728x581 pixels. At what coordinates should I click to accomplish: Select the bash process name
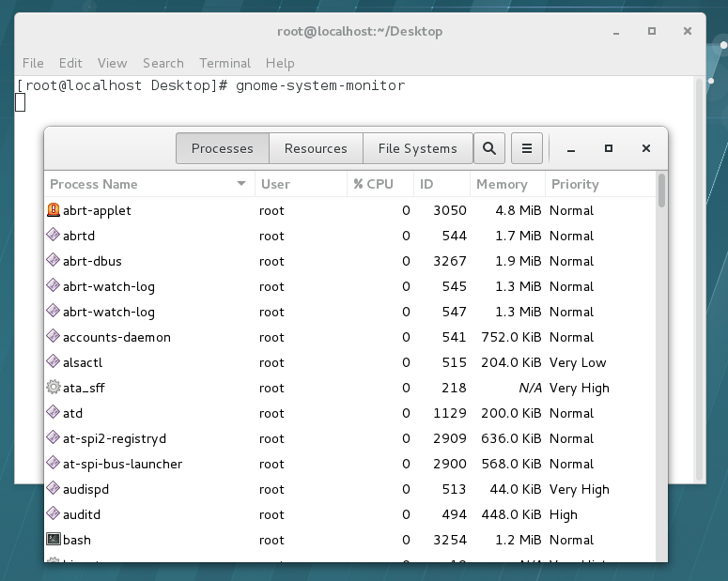tap(77, 540)
